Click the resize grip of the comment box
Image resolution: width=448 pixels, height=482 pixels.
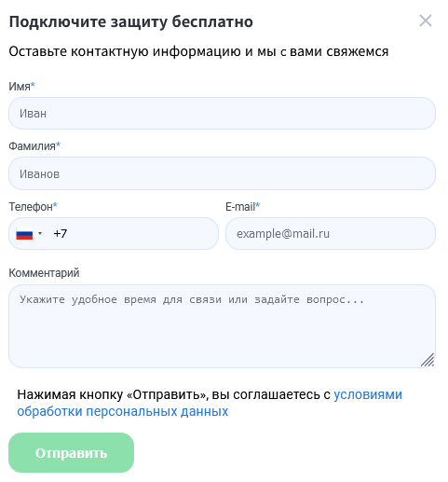click(x=428, y=360)
